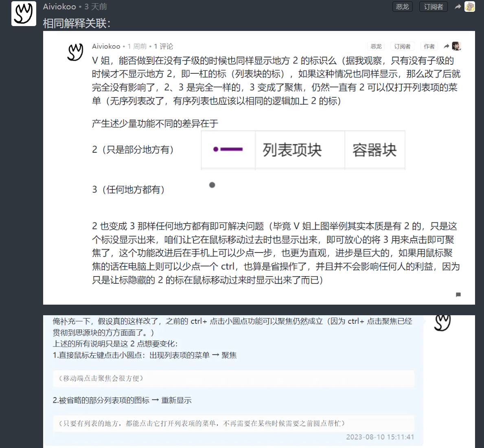Click the '3（任何地方都有）' label

(x=128, y=189)
